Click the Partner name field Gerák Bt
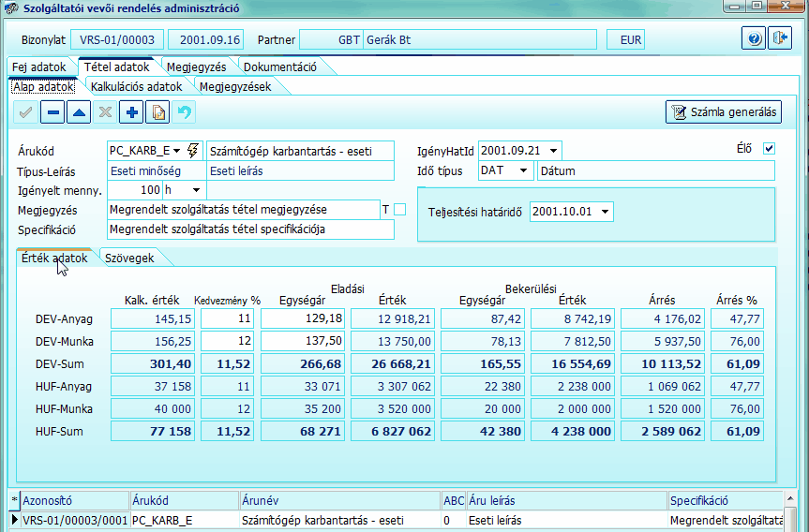Viewport: 809px width, 532px height. pos(480,39)
